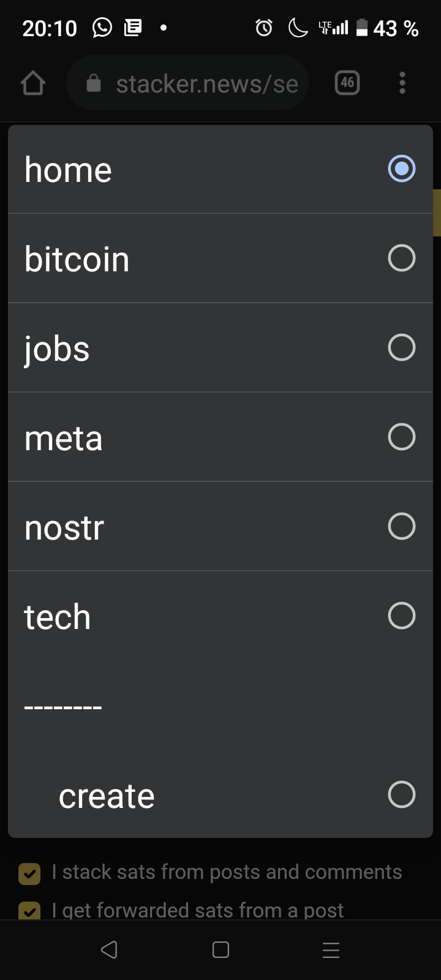
Task: Tap the browser home icon
Action: coord(33,83)
